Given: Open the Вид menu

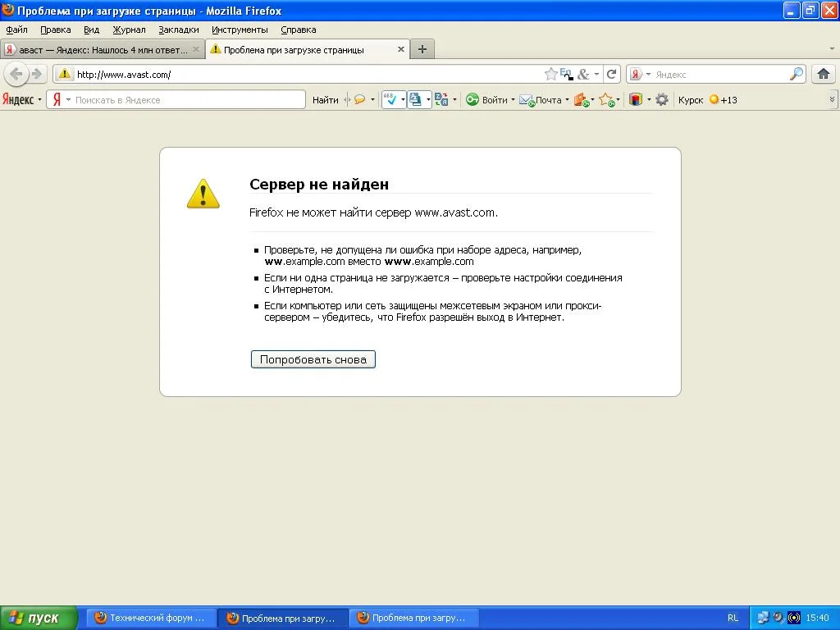Looking at the screenshot, I should (92, 30).
